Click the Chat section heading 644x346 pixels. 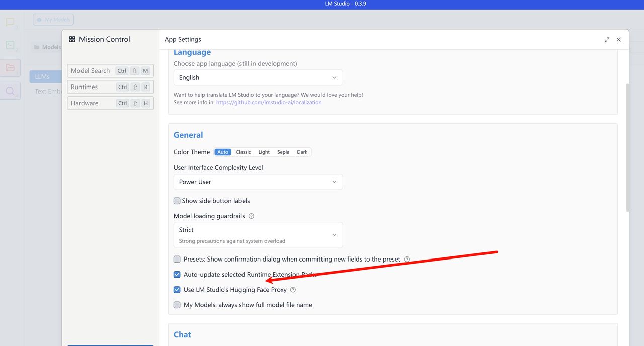pos(182,334)
